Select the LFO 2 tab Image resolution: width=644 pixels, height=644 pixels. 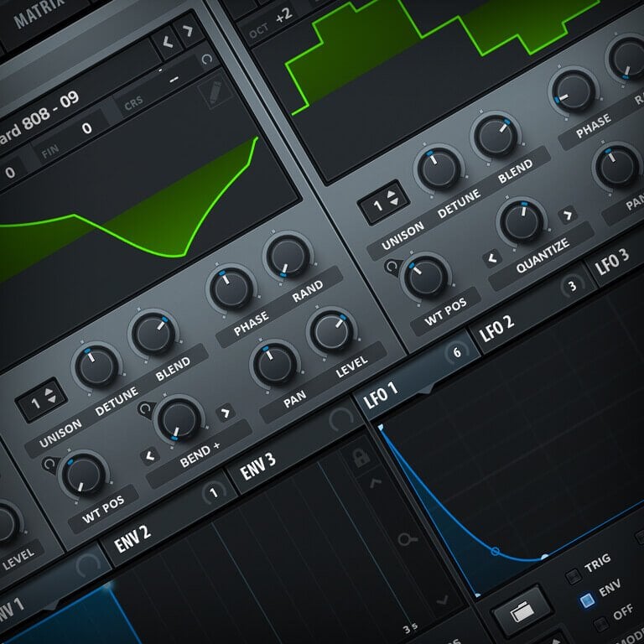coord(497,329)
